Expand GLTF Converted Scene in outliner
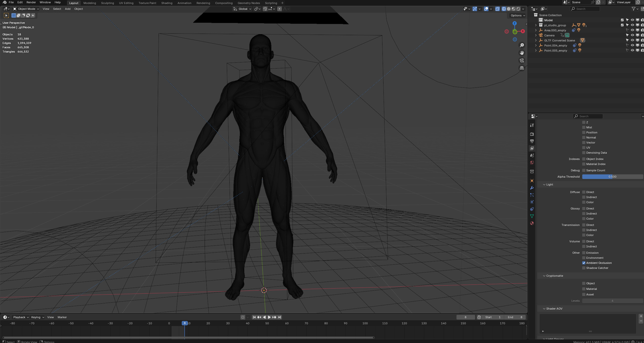644x343 pixels. tap(536, 40)
